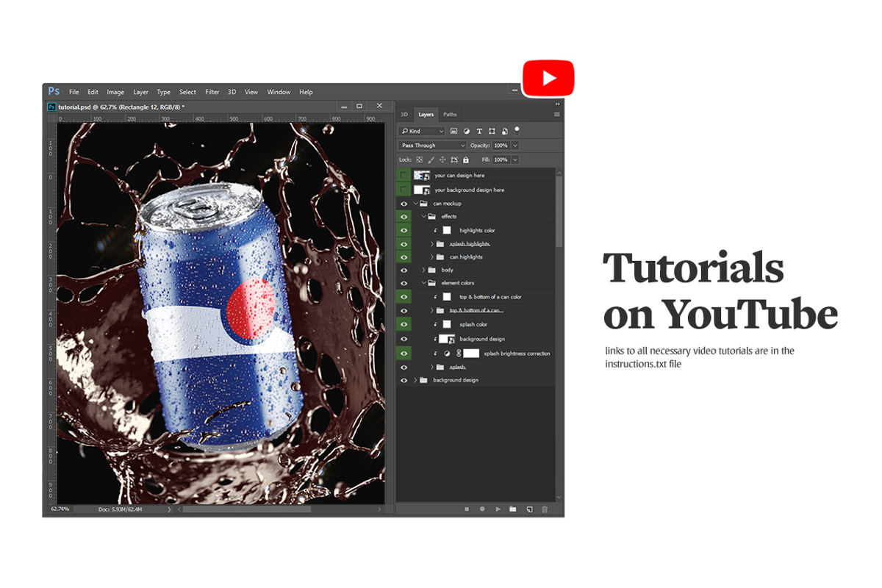
Task: Click lock transparent pixels icon
Action: point(420,159)
